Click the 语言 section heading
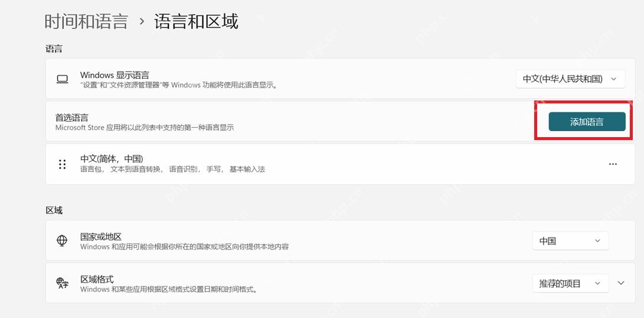644x318 pixels. 54,49
